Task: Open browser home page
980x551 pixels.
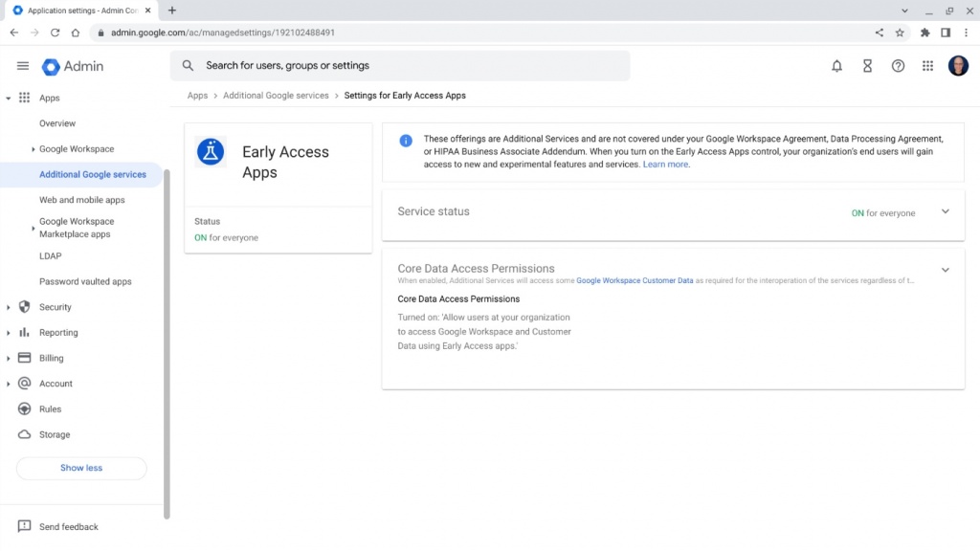Action: click(75, 33)
